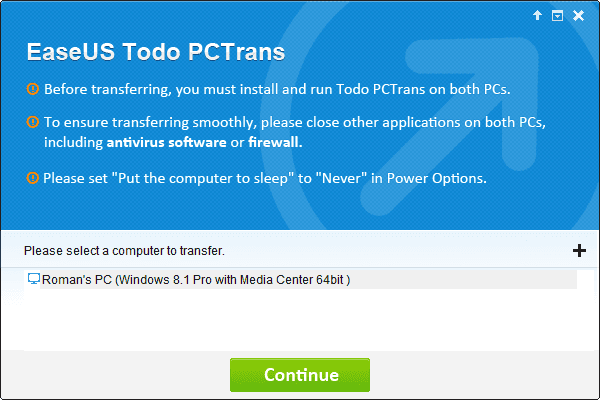The image size is (600, 400).
Task: Add a computer with the plus icon
Action: coord(579,251)
